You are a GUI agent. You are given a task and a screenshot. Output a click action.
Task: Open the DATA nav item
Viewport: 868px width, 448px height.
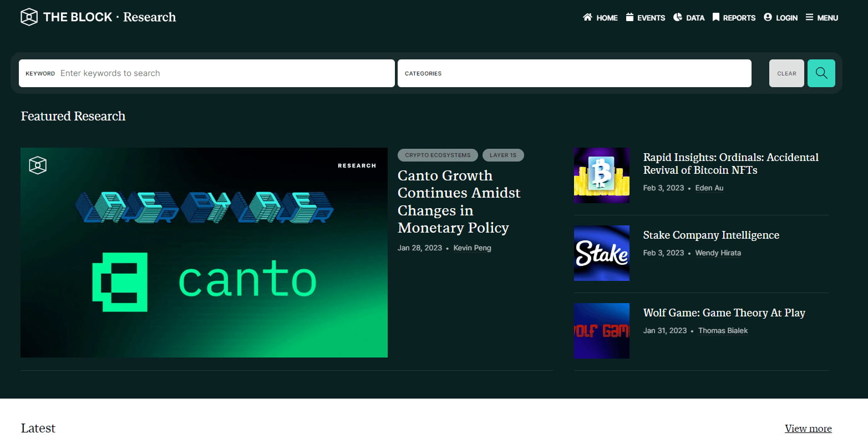(689, 18)
